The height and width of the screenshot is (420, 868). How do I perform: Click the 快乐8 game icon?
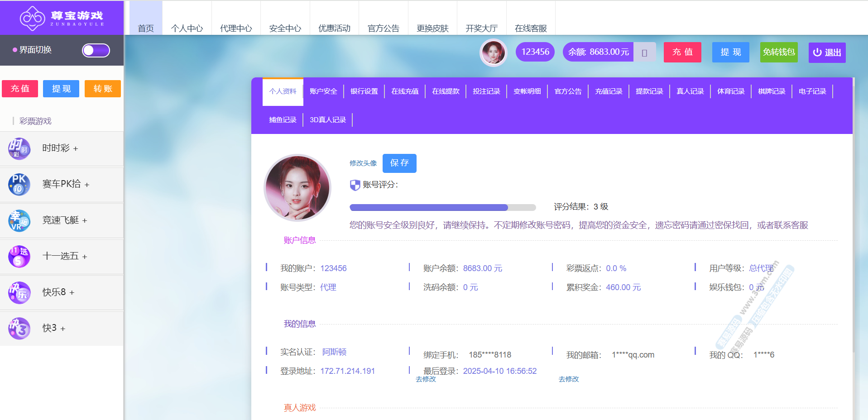point(19,292)
